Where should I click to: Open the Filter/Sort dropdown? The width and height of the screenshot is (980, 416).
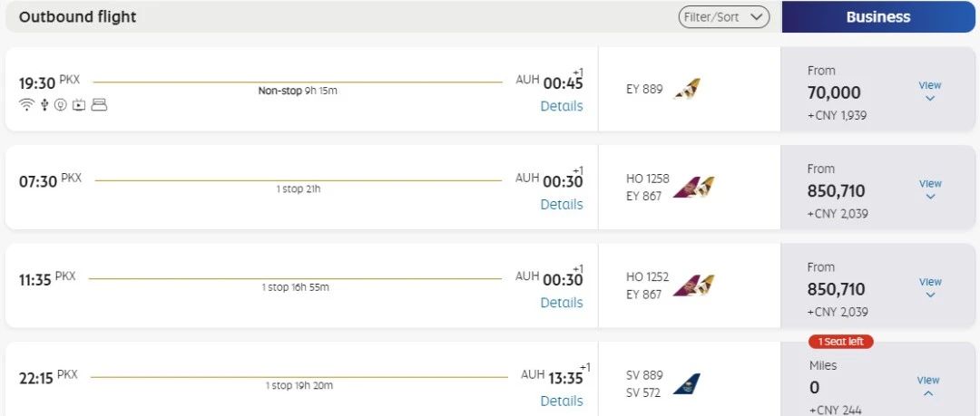pos(724,17)
